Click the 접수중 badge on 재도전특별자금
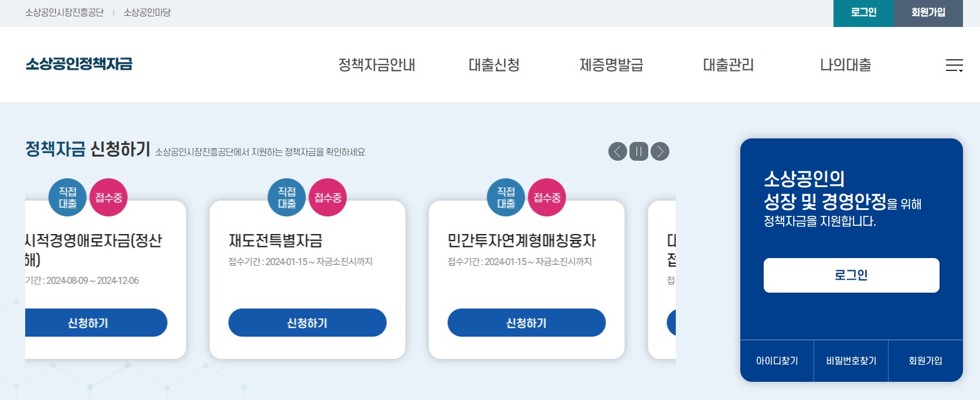This screenshot has width=980, height=400. (x=328, y=197)
